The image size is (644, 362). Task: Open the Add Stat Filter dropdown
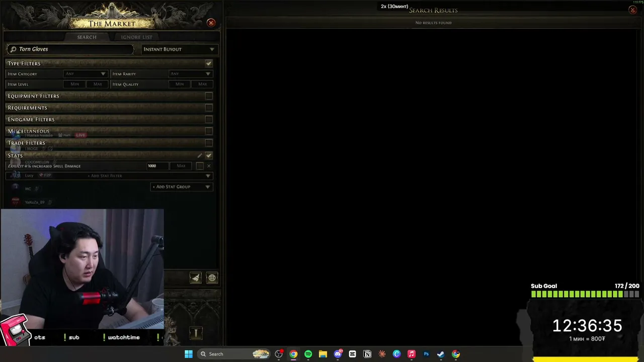109,176
